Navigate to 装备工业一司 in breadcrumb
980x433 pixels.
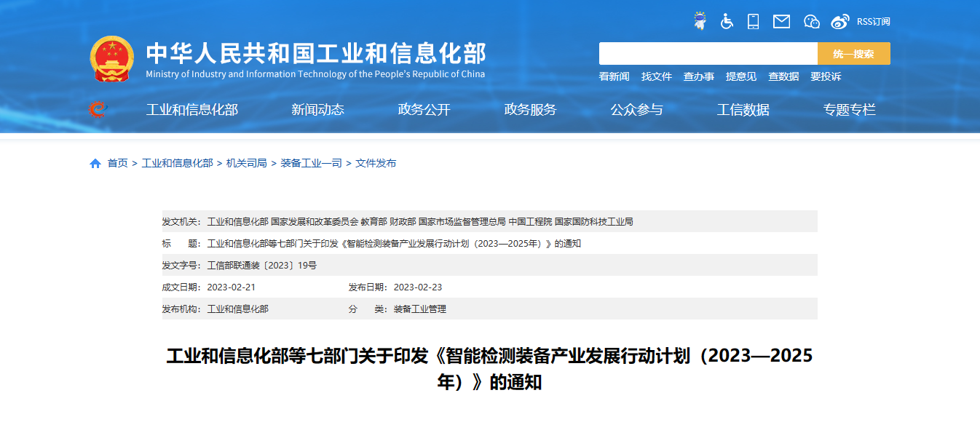[x=311, y=164]
